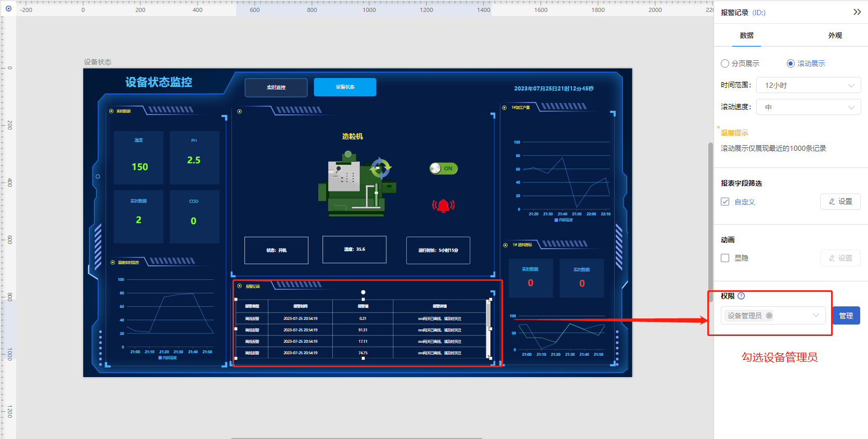
Task: Click 设置 button for 报表字段筛选
Action: coord(840,201)
